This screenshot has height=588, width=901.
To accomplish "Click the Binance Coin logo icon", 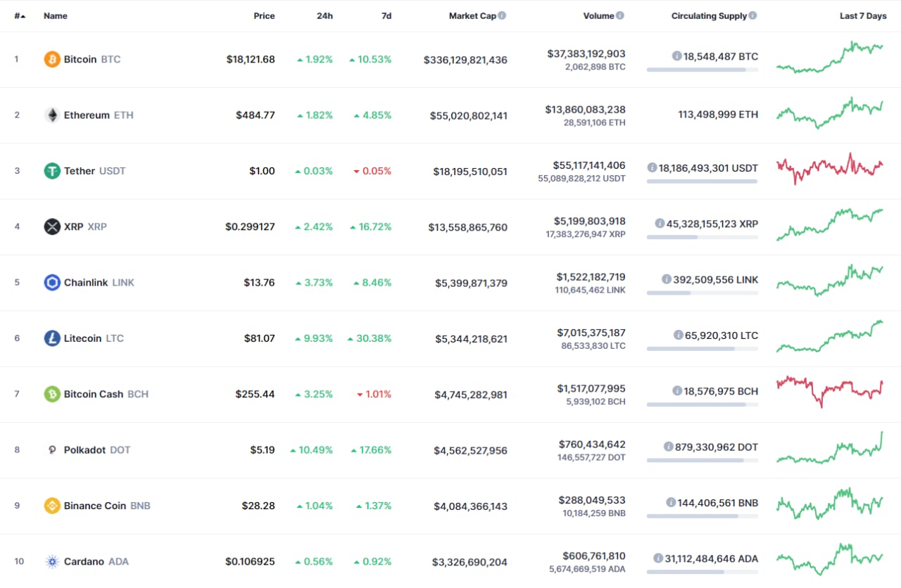I will (52, 506).
